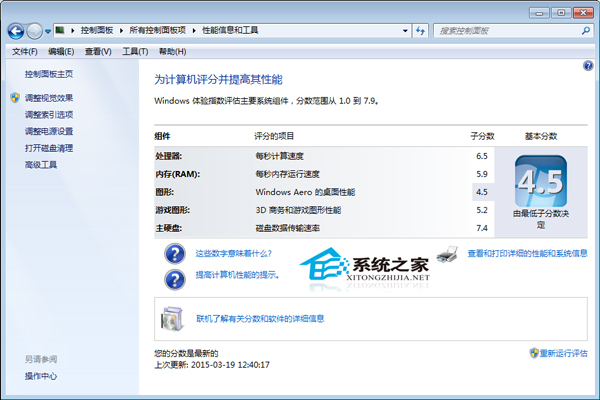Click the printer icon
This screenshot has width=600, height=400.
tap(447, 254)
